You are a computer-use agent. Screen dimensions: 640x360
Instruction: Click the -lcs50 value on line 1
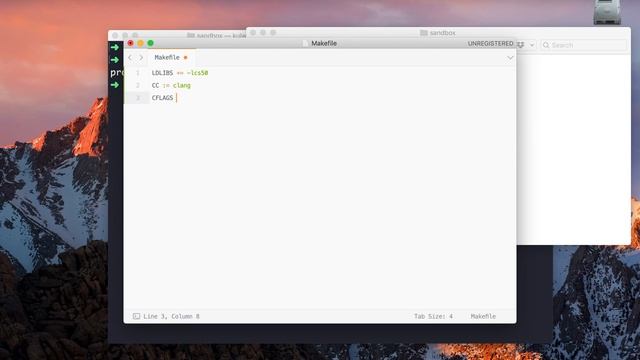coord(198,73)
